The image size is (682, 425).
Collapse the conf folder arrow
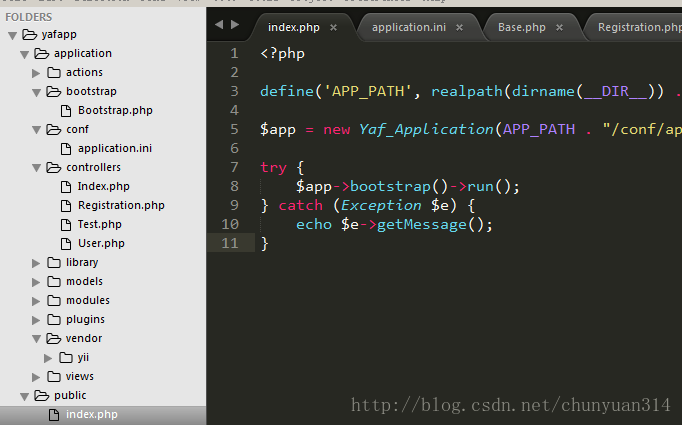coord(37,130)
